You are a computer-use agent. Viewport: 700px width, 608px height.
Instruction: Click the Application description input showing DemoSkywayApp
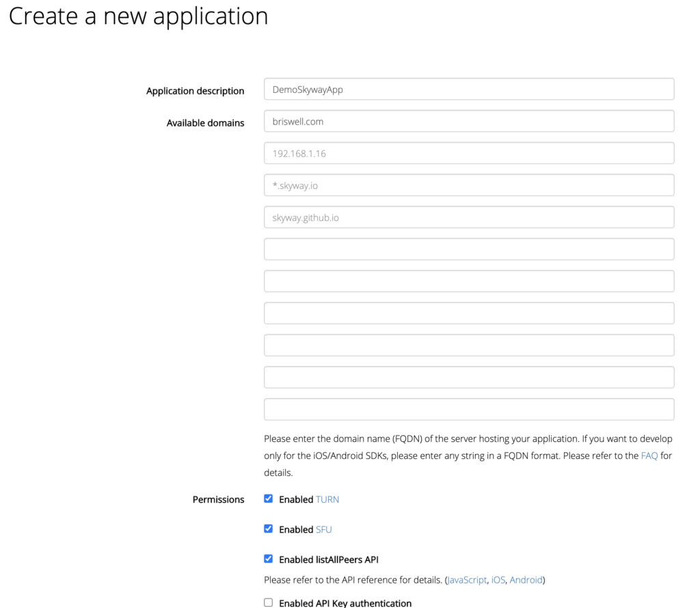point(468,89)
